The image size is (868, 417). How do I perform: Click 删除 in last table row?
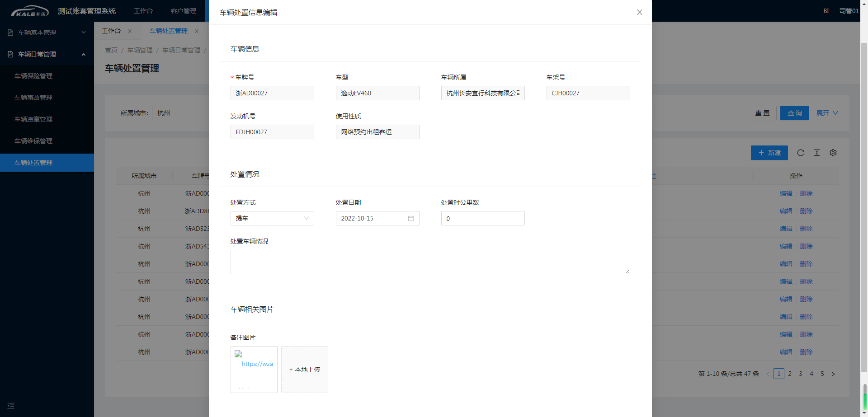[x=806, y=352]
